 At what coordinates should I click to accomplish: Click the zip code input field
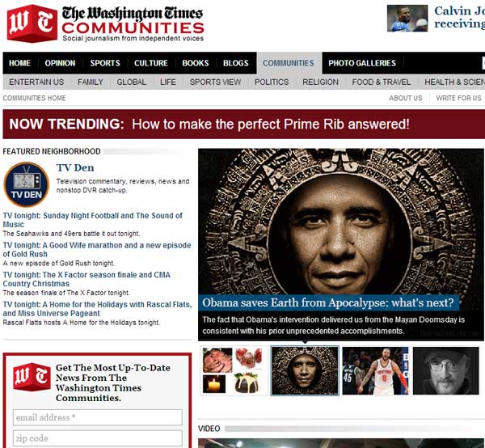(x=97, y=438)
